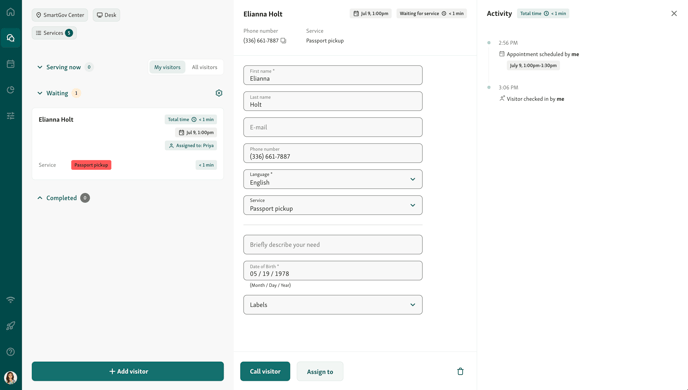The image size is (688, 390).
Task: Open the Language dropdown
Action: pos(333,179)
